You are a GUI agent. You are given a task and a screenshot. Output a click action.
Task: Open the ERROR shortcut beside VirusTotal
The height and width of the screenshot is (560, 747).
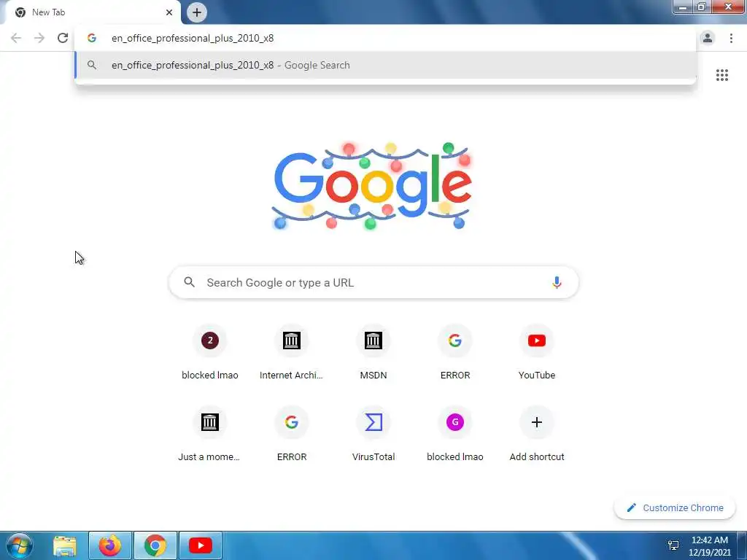click(292, 435)
